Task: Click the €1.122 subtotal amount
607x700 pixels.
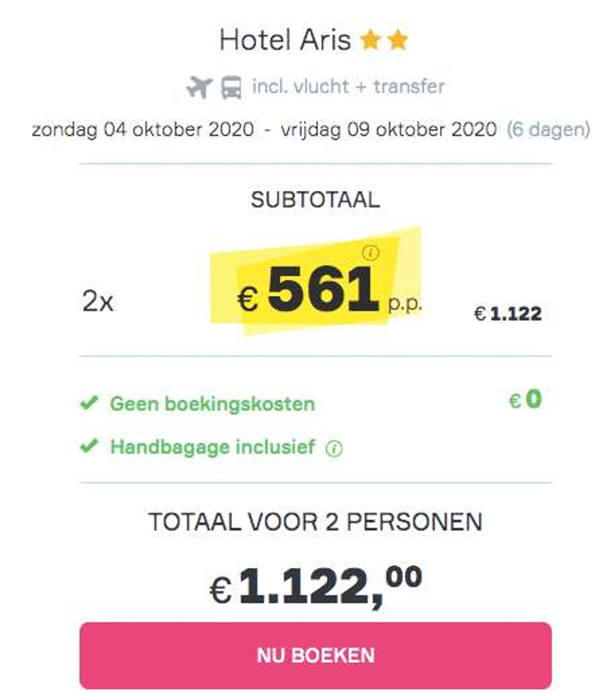Action: 508,313
